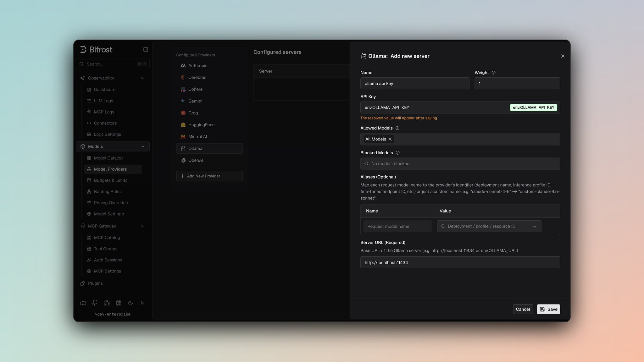Open Auth Sessions
Image resolution: width=644 pixels, height=362 pixels.
tap(113, 260)
